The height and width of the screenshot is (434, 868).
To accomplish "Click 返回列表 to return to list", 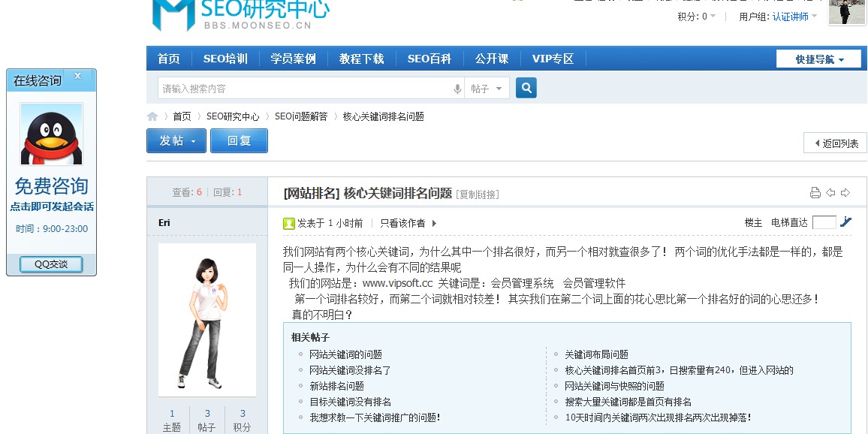I will [835, 143].
